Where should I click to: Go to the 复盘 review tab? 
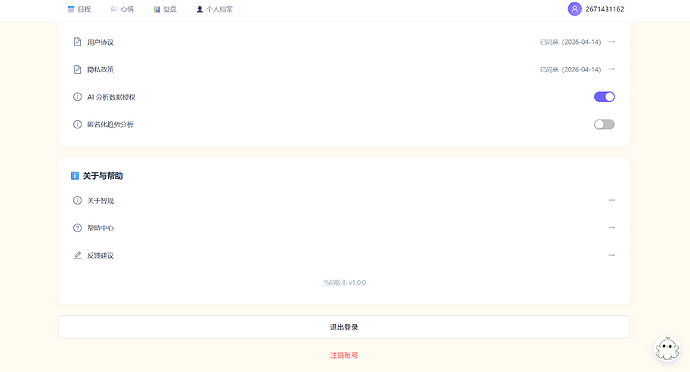[165, 9]
